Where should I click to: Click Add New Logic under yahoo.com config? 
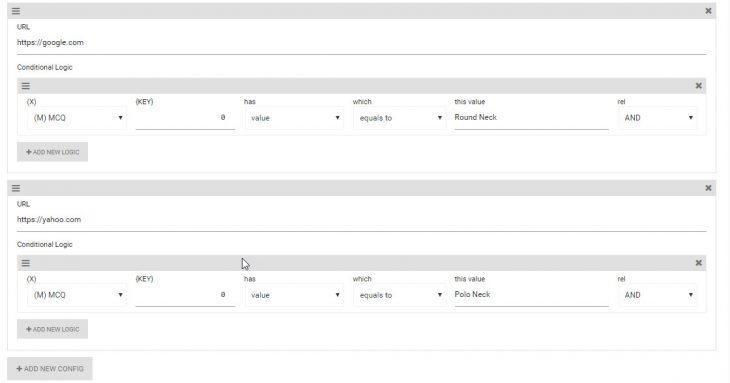click(53, 329)
